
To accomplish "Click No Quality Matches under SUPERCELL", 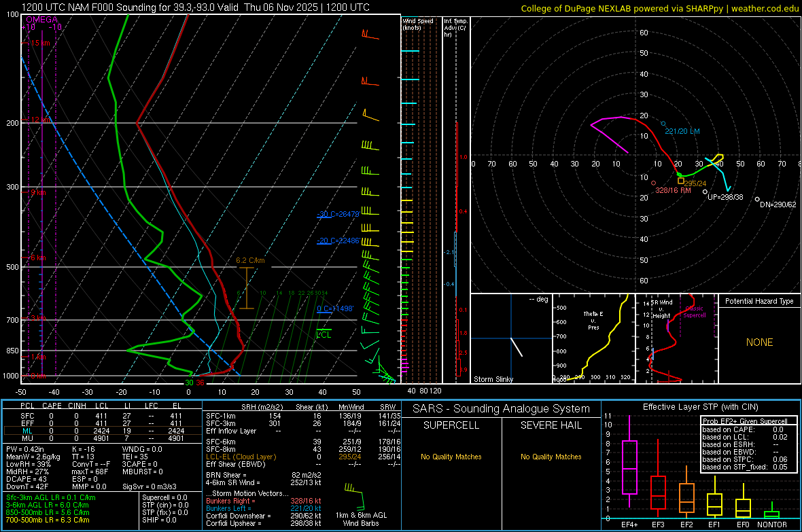I will 451,457.
